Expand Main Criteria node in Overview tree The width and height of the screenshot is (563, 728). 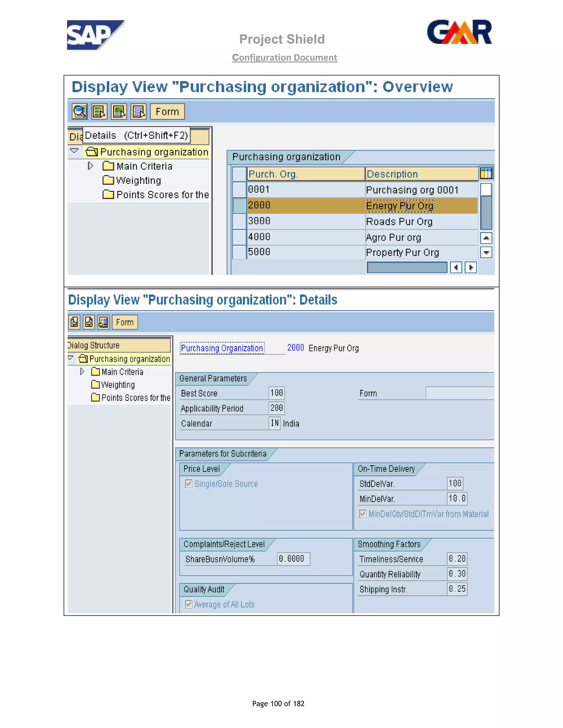pyautogui.click(x=90, y=166)
